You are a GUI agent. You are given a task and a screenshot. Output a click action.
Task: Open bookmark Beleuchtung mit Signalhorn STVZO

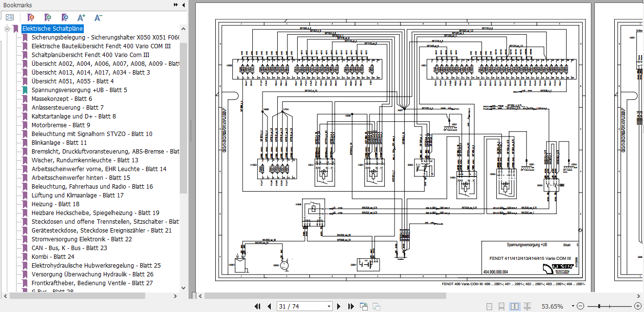pos(92,134)
